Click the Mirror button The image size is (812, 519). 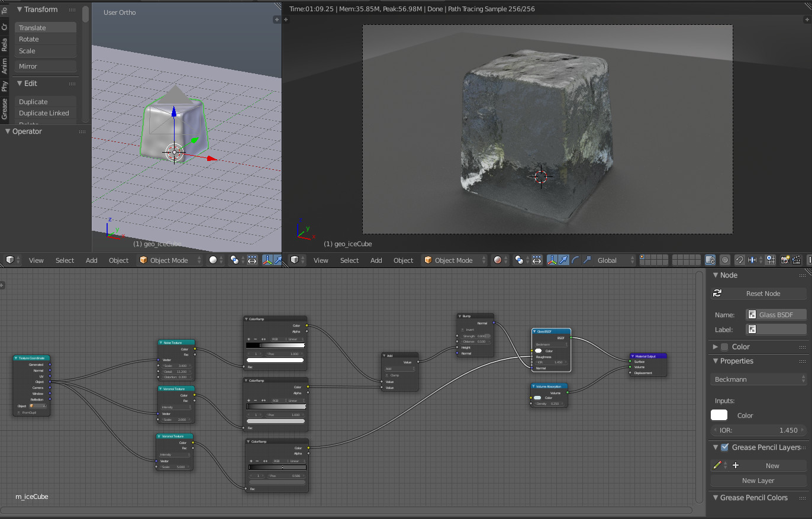coord(46,66)
